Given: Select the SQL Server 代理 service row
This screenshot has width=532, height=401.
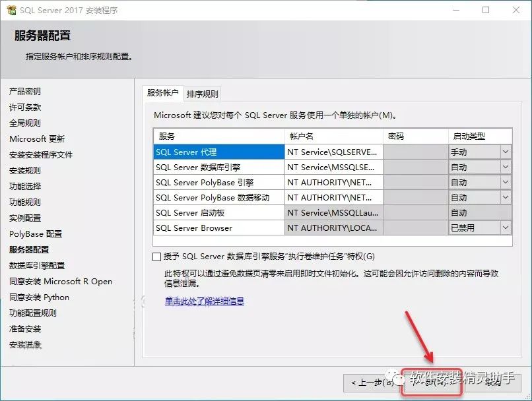Looking at the screenshot, I should (x=219, y=152).
